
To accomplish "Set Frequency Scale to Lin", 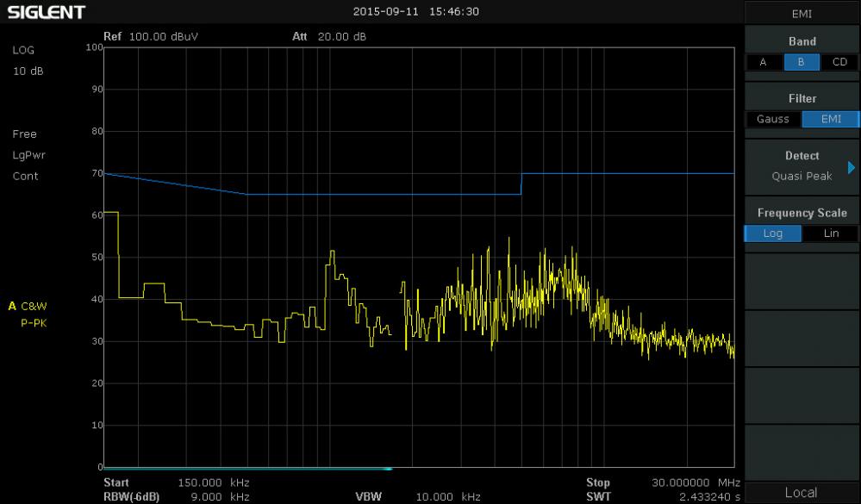I will (x=830, y=233).
